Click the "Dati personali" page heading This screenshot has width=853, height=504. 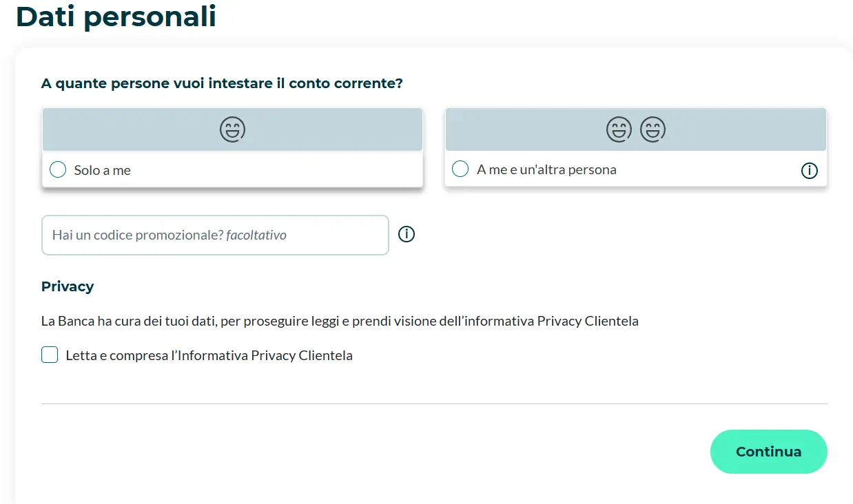pyautogui.click(x=116, y=17)
